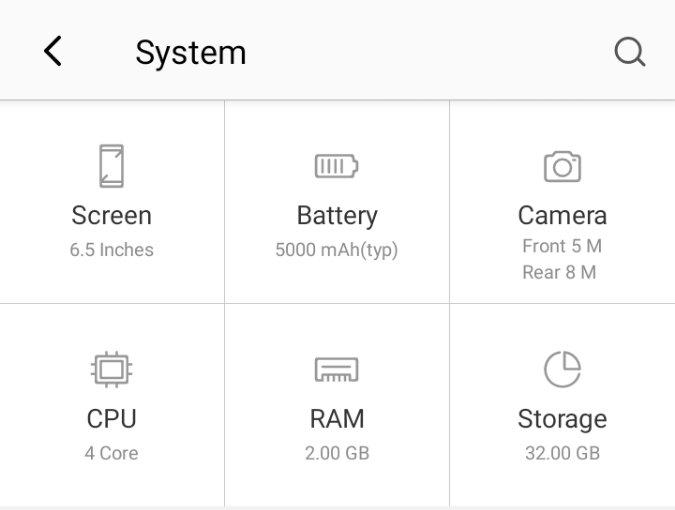Screen dimensions: 675x510
Task: Tap the CPU chip icon
Action: pyautogui.click(x=111, y=369)
